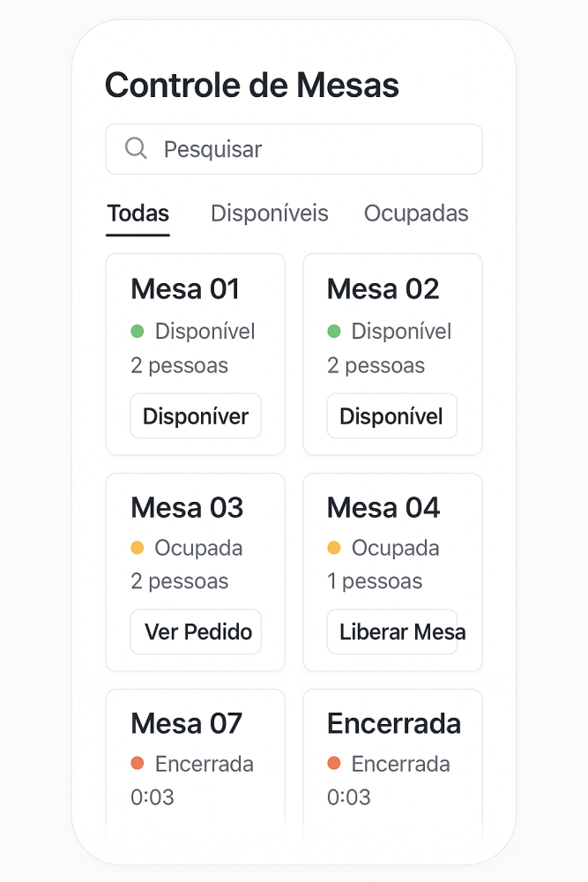
Task: Click the yellow status dot on Mesa 03
Action: tap(138, 548)
